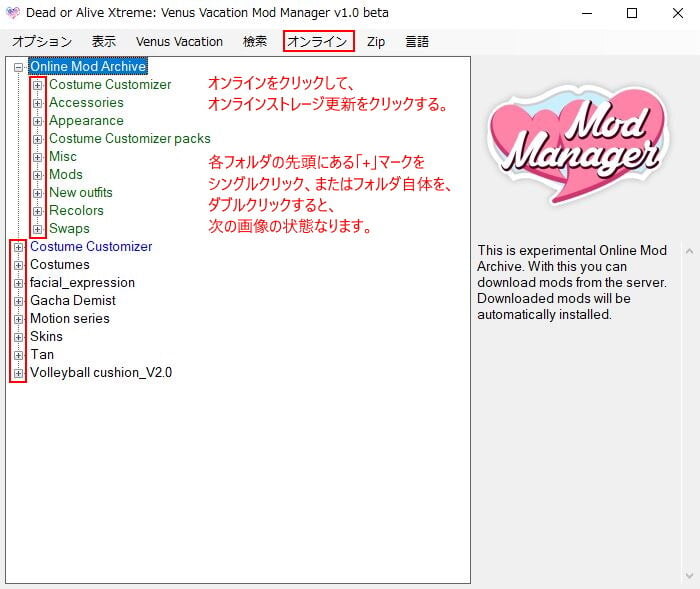
Task: Open the 言語 language menu
Action: click(x=417, y=42)
